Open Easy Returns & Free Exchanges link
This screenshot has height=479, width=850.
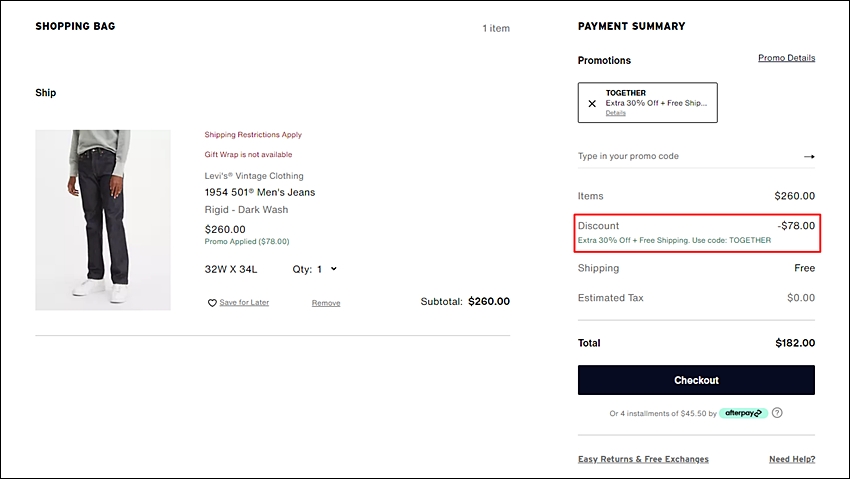coord(643,459)
